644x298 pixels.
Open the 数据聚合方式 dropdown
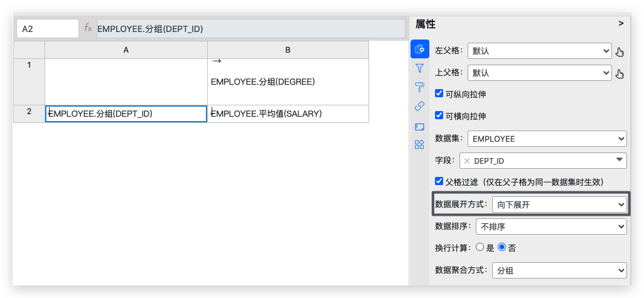559,270
